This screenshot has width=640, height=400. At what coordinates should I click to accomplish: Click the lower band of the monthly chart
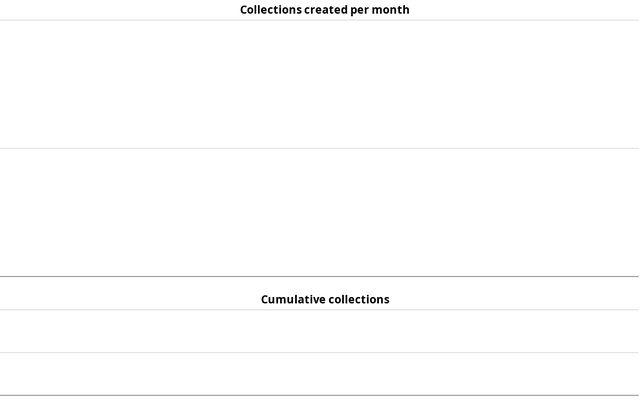click(x=320, y=212)
